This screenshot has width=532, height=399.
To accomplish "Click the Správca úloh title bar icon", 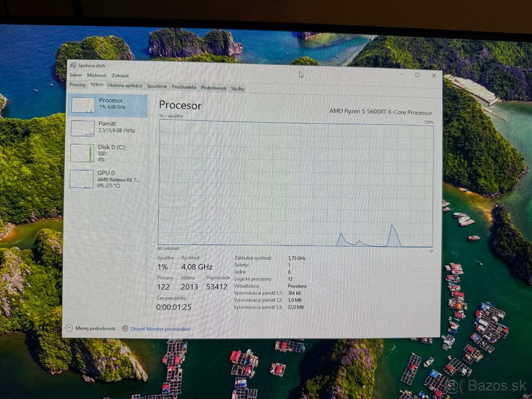I will [73, 65].
